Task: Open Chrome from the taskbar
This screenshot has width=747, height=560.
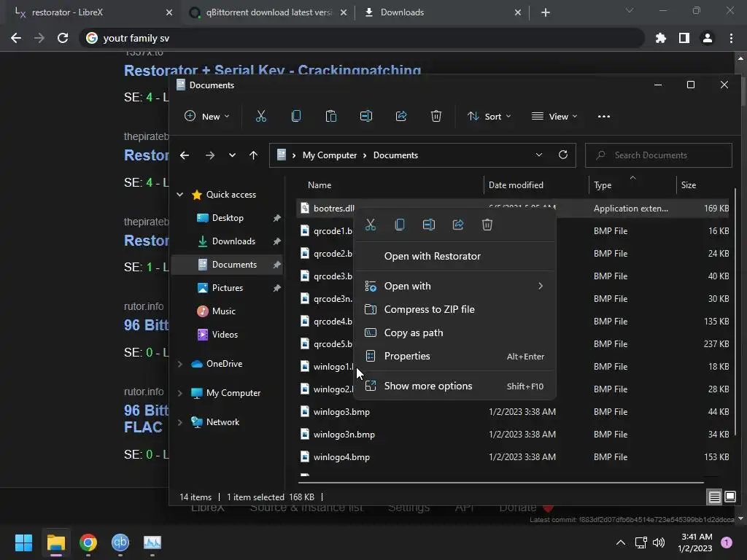Action: pos(88,542)
